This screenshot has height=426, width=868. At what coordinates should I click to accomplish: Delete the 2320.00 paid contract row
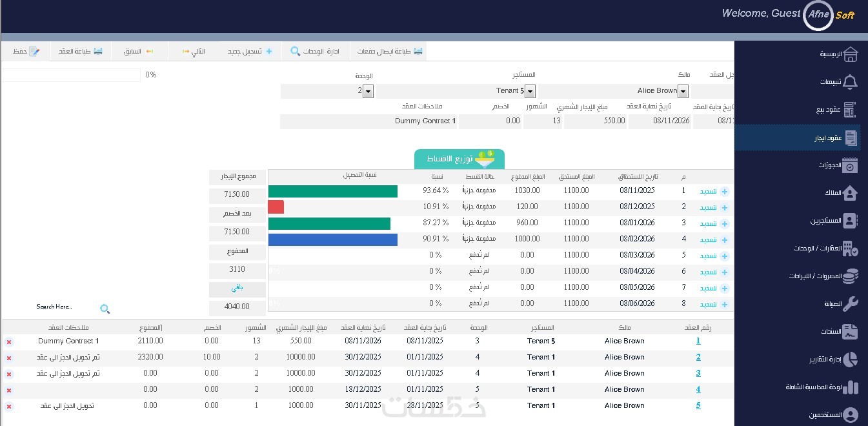click(9, 358)
